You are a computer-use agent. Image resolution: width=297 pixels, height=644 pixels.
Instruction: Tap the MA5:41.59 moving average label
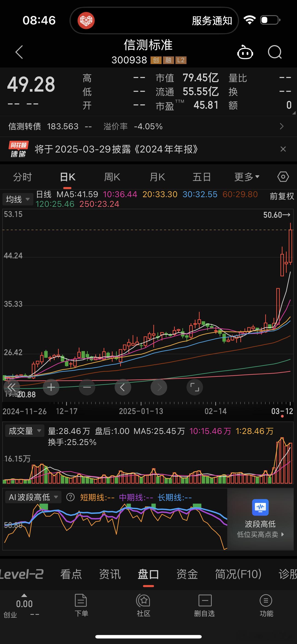[77, 194]
